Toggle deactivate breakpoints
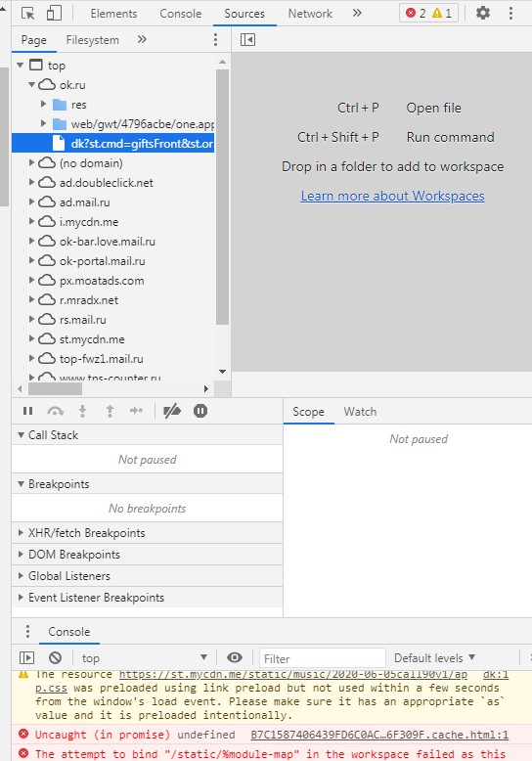The image size is (532, 761). click(172, 412)
